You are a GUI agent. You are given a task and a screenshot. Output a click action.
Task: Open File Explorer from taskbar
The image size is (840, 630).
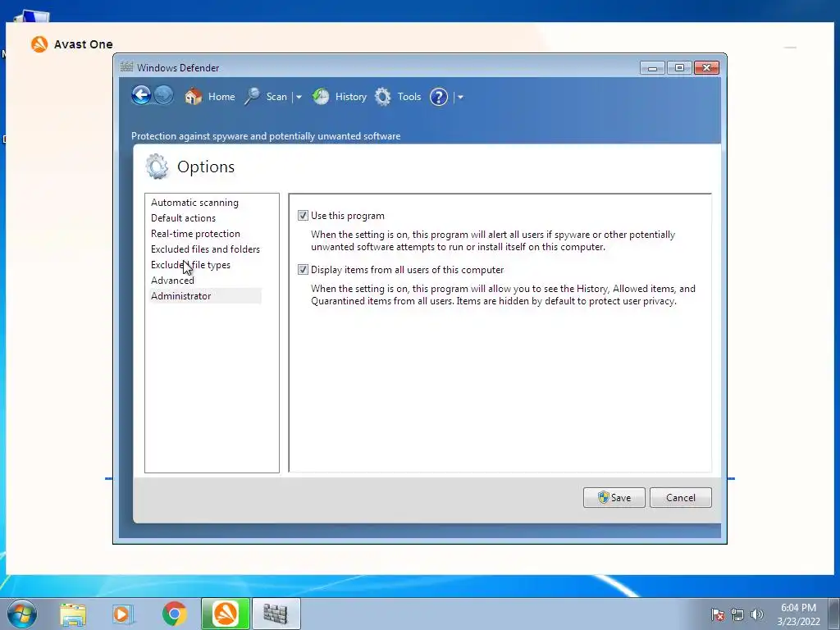point(73,614)
